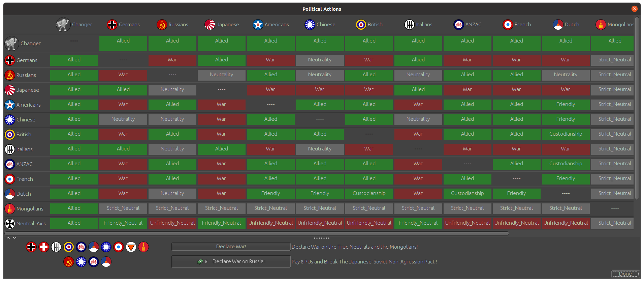The width and height of the screenshot is (644, 282).
Task: Click the Friendly_Neutral cell under the Germans column
Action: (123, 223)
